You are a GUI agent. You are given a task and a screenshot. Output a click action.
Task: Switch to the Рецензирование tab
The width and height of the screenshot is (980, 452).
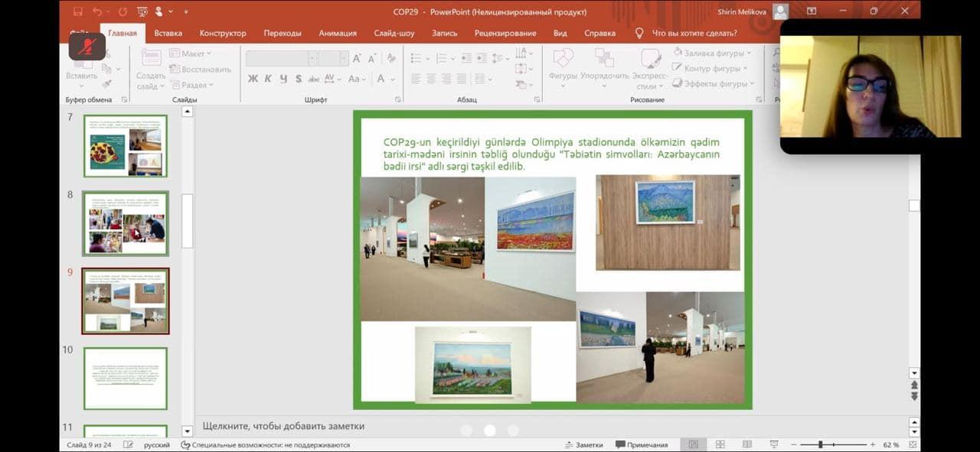pos(505,33)
